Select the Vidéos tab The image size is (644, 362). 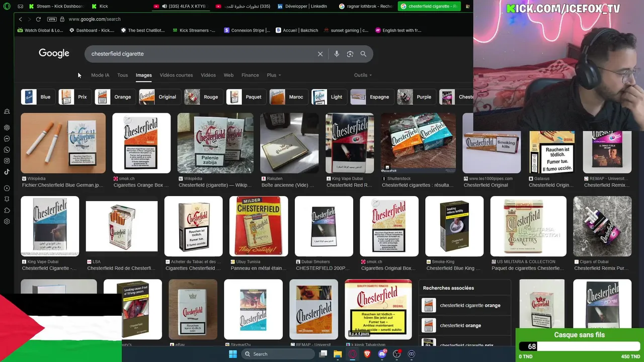coord(208,75)
